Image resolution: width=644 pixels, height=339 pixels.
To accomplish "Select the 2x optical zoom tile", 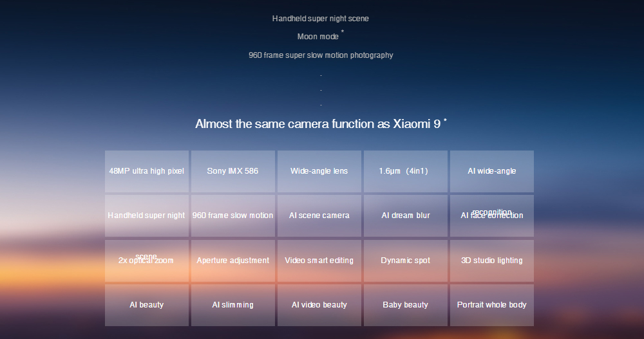I will pos(147,261).
